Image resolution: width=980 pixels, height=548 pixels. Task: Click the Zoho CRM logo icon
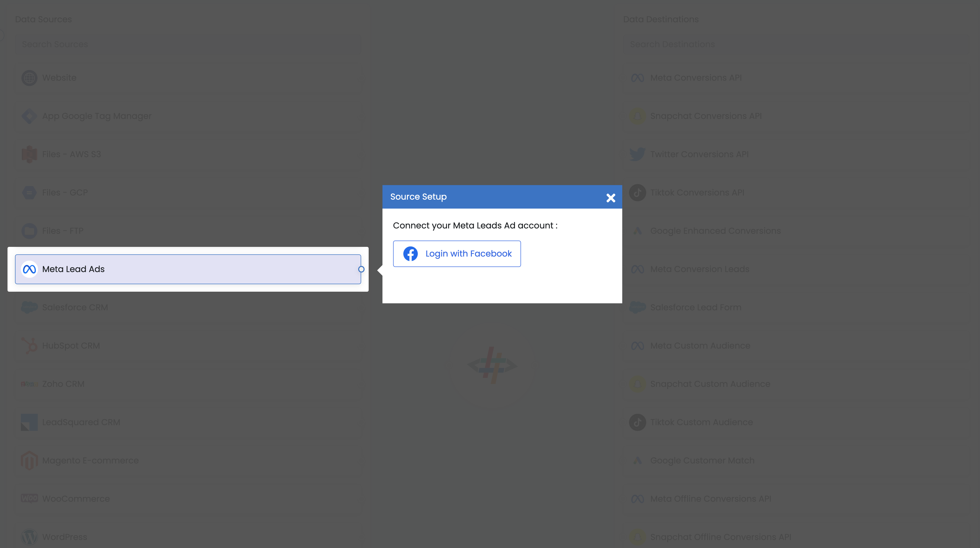[29, 384]
